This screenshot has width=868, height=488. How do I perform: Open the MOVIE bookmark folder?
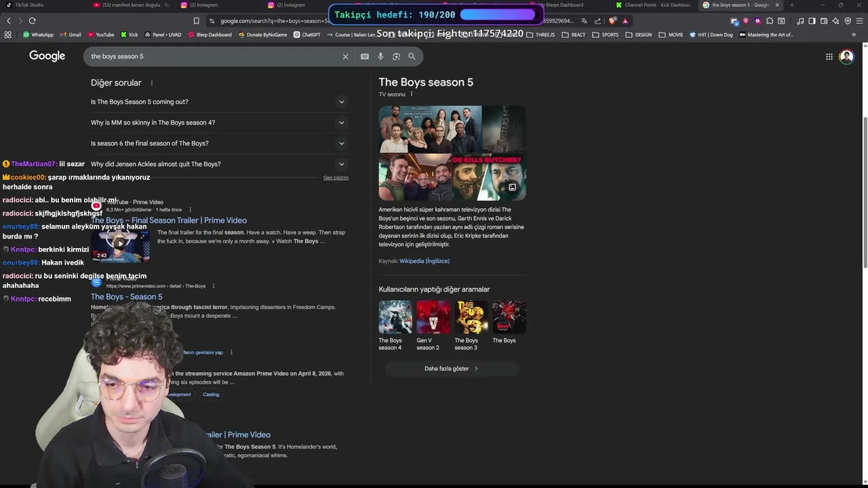671,35
